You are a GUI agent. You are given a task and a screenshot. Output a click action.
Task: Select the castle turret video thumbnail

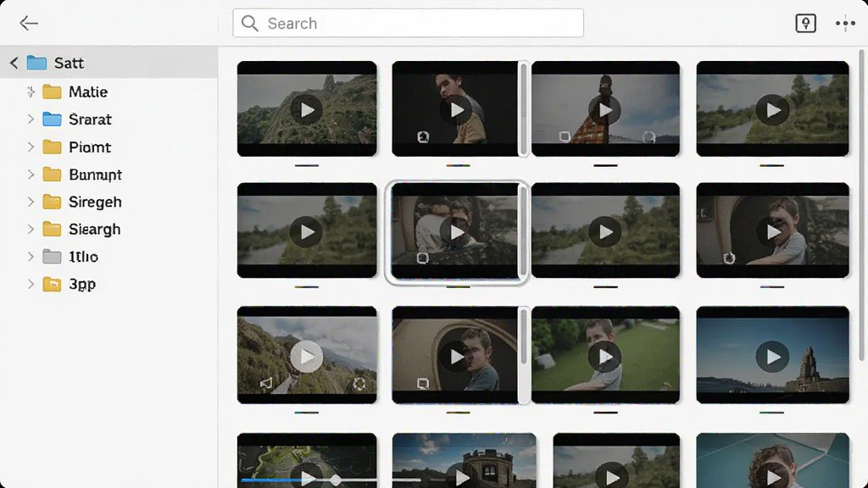[x=464, y=460]
